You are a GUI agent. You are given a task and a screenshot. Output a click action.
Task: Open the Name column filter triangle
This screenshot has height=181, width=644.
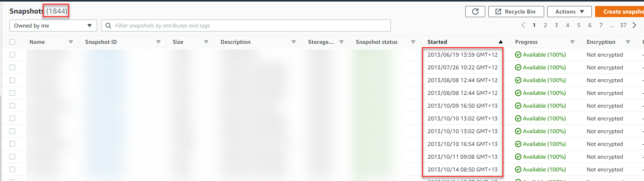(71, 42)
